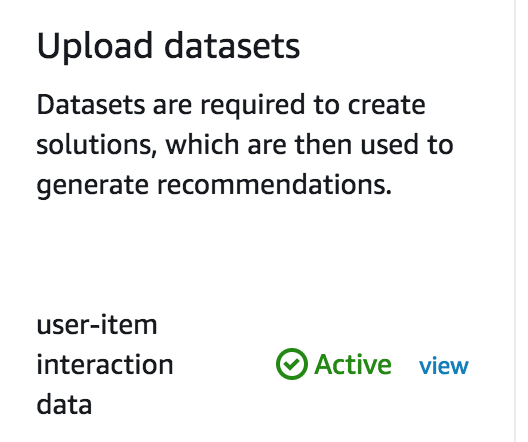The height and width of the screenshot is (442, 528).
Task: Click the interaction label line
Action: [x=105, y=364]
